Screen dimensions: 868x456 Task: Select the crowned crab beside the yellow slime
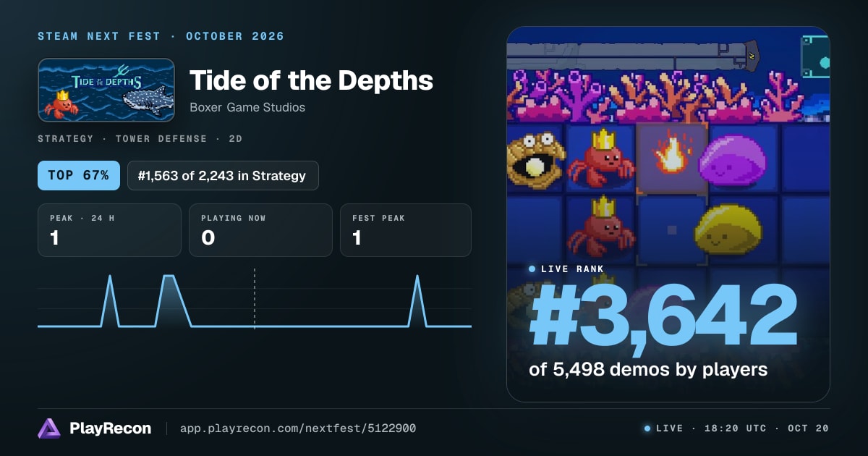point(602,227)
